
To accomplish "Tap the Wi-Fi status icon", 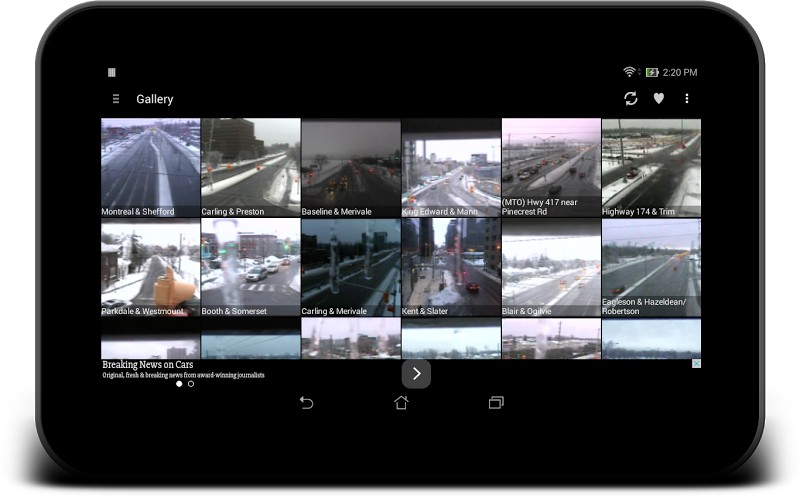I will coord(630,72).
